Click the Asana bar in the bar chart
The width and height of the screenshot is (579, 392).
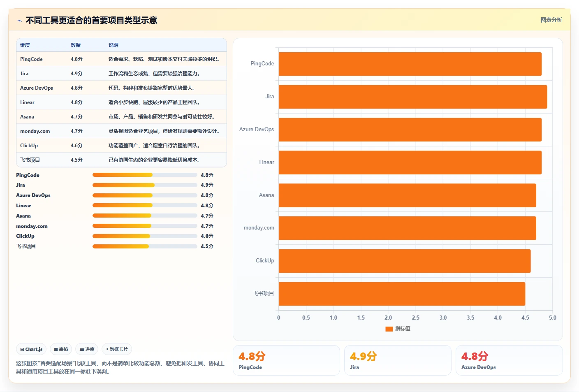point(408,195)
